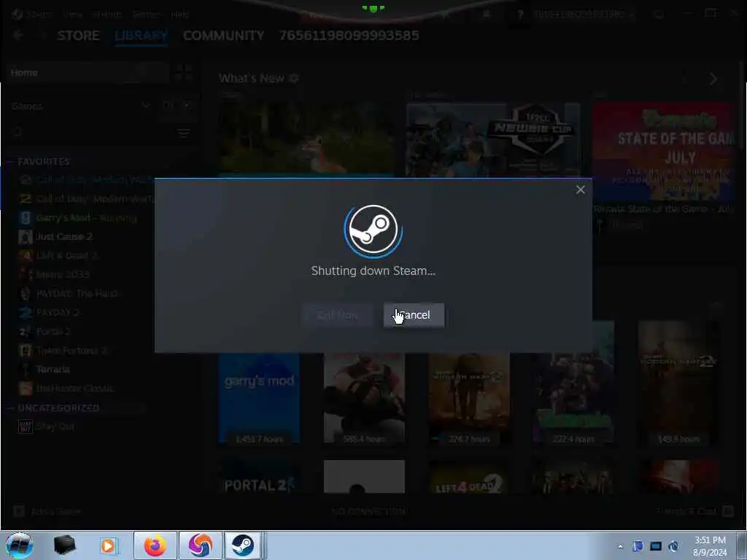Open advanced filter options icon

(x=184, y=133)
